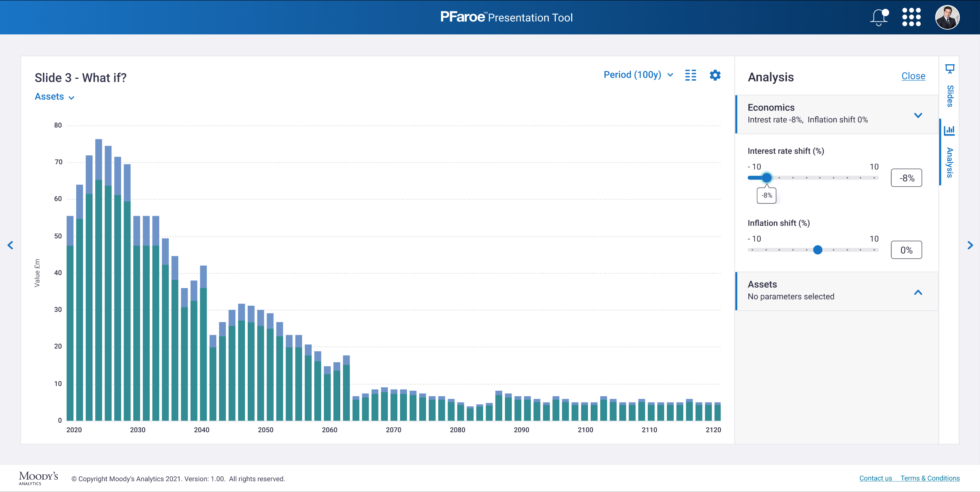Click the 'Value £m' axis label
This screenshot has height=492, width=980.
(37, 273)
